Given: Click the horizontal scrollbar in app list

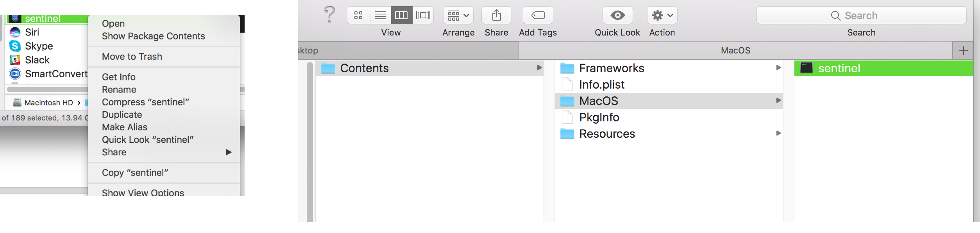Looking at the screenshot, I should point(47,89).
